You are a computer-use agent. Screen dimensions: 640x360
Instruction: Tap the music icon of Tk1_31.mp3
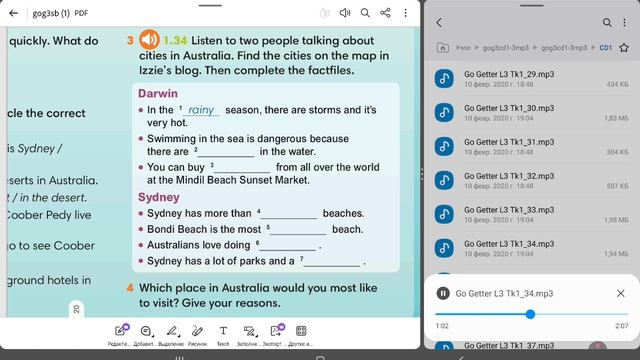coord(444,147)
